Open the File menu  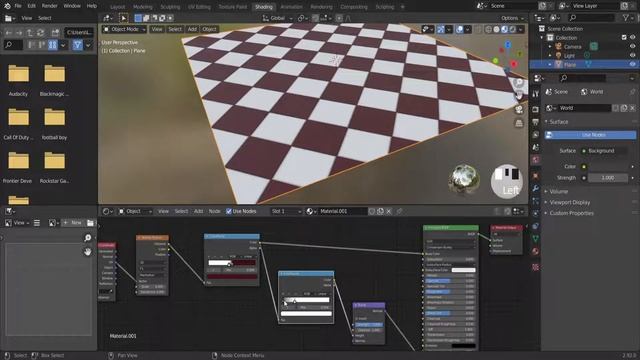click(18, 6)
